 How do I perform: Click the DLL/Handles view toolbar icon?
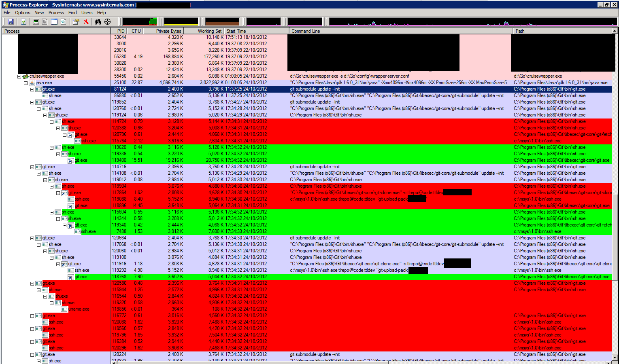63,21
